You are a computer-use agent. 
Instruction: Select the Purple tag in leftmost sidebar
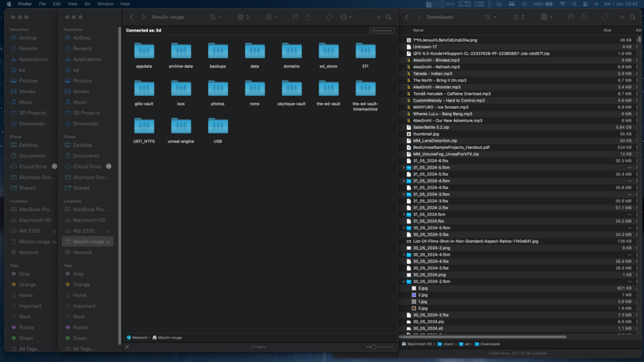(26, 327)
